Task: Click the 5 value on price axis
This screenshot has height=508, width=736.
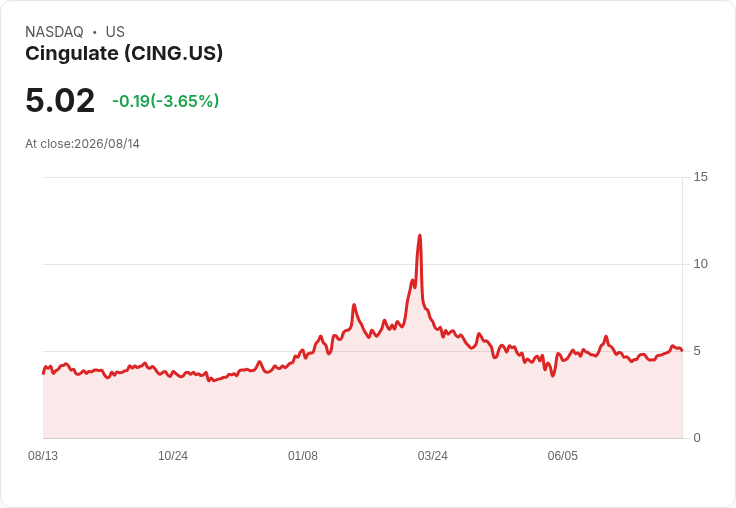Action: (x=697, y=351)
